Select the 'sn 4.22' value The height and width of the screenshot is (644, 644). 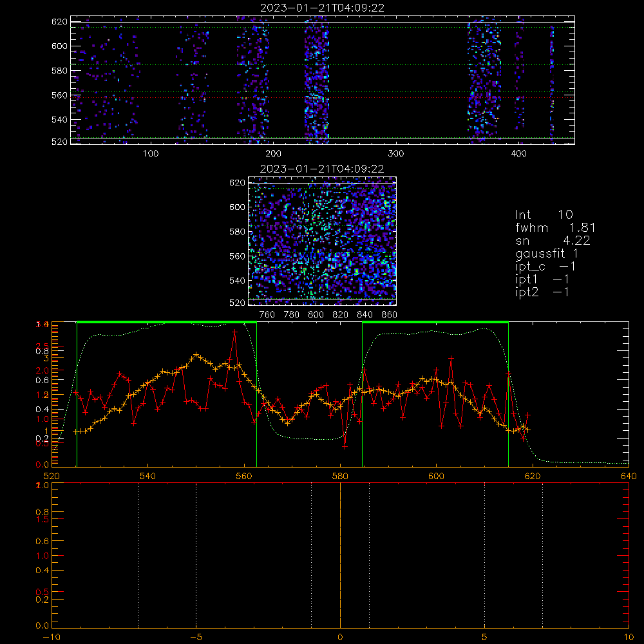coord(553,240)
